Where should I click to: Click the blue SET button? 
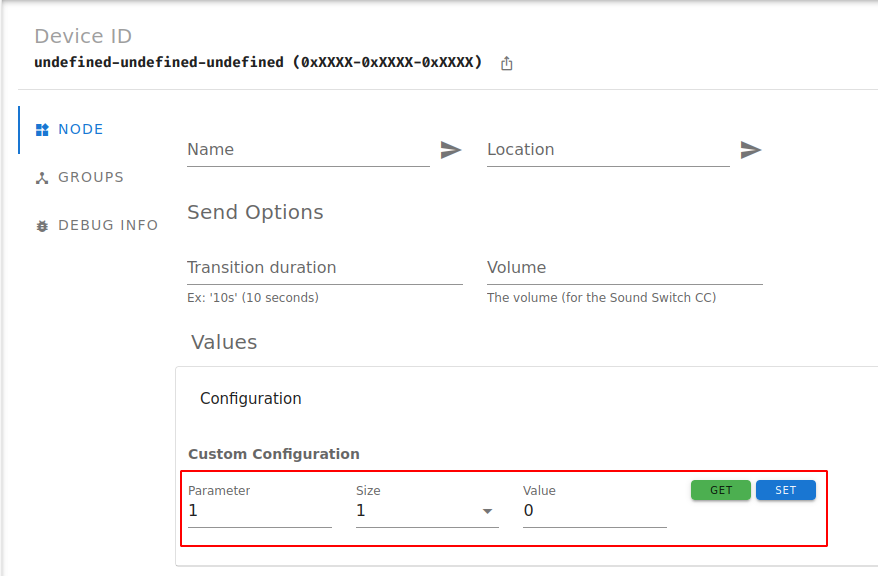coord(786,490)
